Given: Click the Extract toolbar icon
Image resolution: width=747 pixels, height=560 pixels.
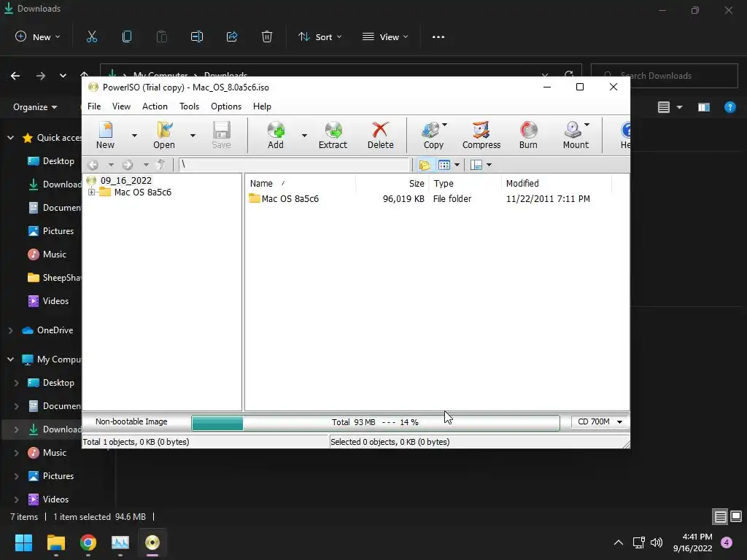Looking at the screenshot, I should coord(333,135).
